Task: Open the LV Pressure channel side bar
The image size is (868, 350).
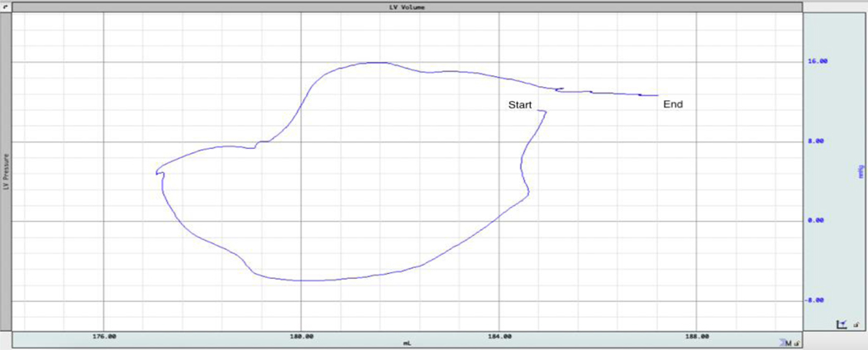Action: click(6, 171)
